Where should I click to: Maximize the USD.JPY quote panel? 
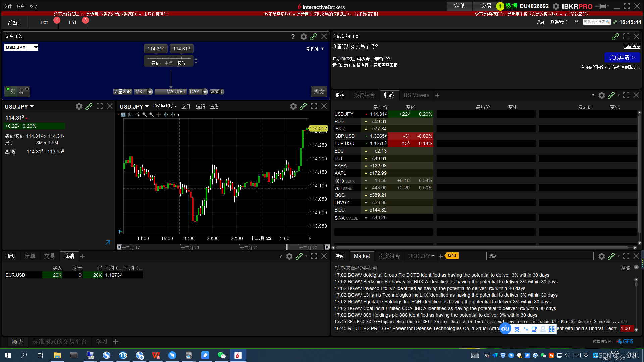(100, 106)
